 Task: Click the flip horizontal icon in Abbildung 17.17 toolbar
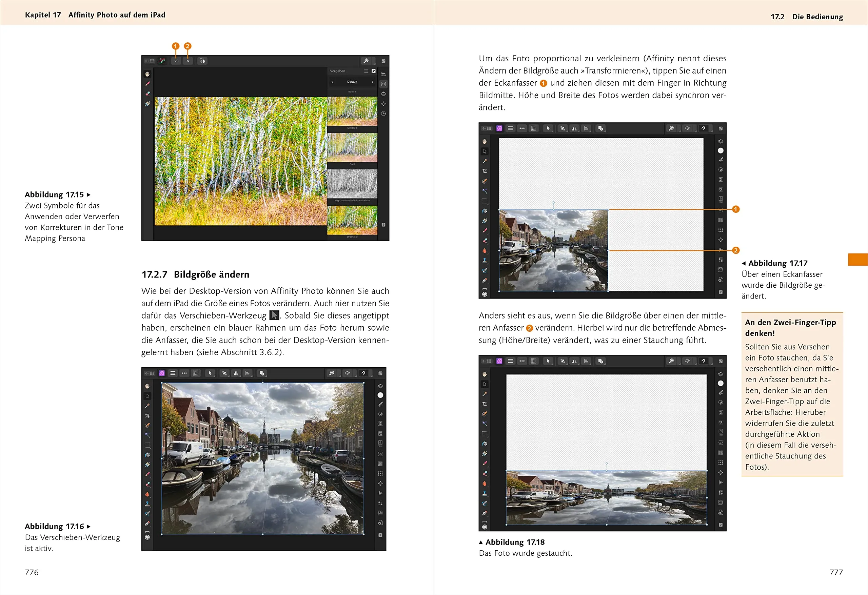(x=574, y=128)
